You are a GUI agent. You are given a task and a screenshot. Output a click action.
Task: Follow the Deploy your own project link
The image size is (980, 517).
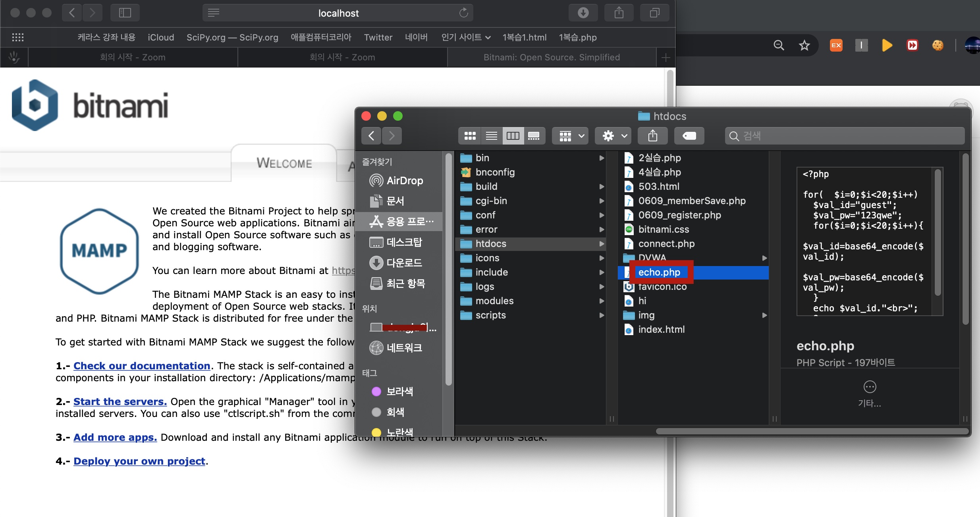pos(139,461)
